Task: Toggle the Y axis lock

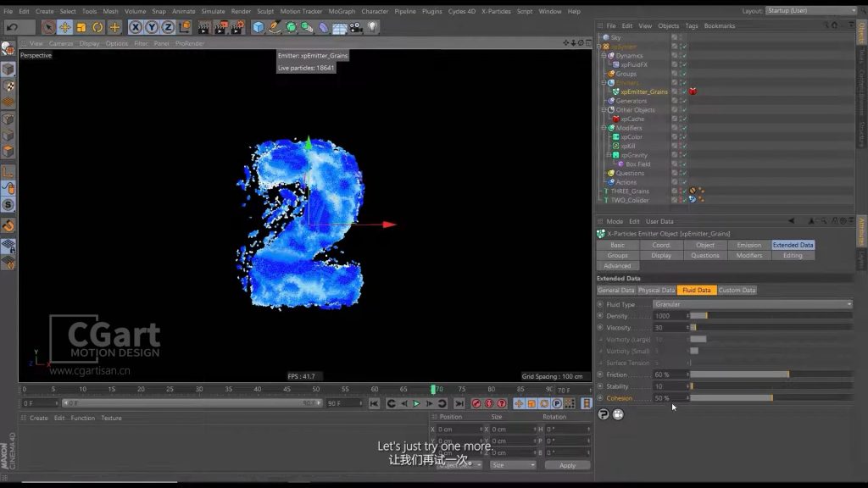Action: 151,26
